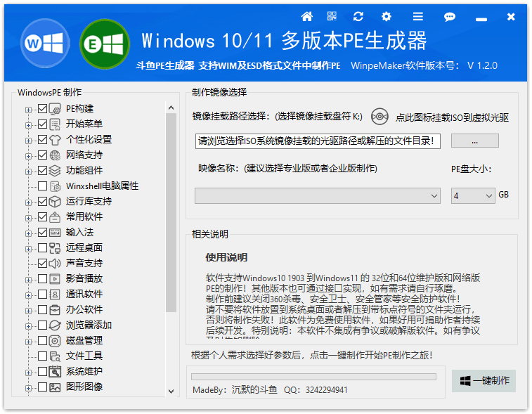Image resolution: width=532 pixels, height=414 pixels.
Task: Click the 声音支持 speaker icon
Action: coord(55,264)
